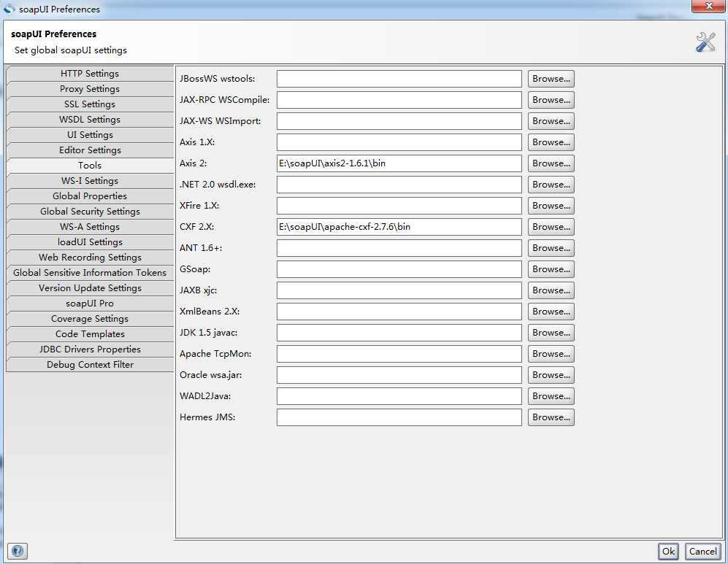Click the ANT 1.6+ input field
This screenshot has width=728, height=564.
(399, 248)
